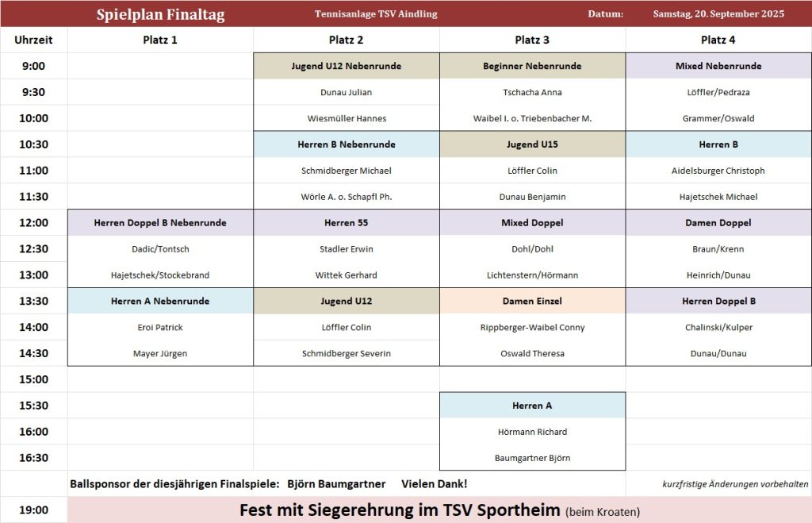Select the Mixed Nebenrunde match header
812x523 pixels.
718,66
